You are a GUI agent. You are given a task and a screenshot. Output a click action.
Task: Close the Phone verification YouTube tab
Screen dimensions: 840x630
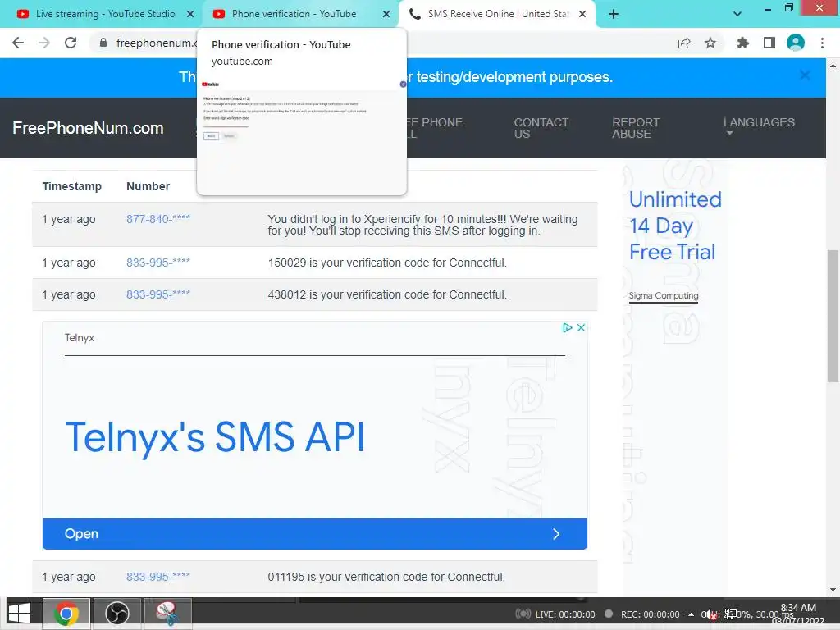[x=386, y=15]
